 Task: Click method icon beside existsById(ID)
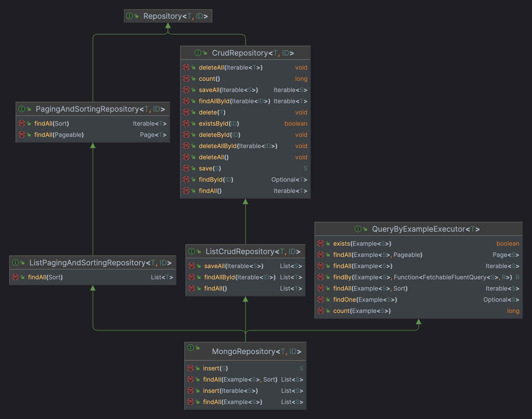pos(186,123)
